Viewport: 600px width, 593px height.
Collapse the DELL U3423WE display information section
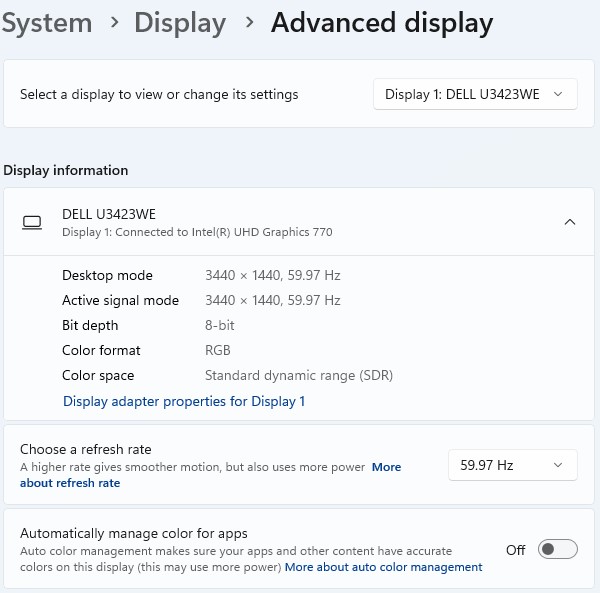[x=569, y=222]
